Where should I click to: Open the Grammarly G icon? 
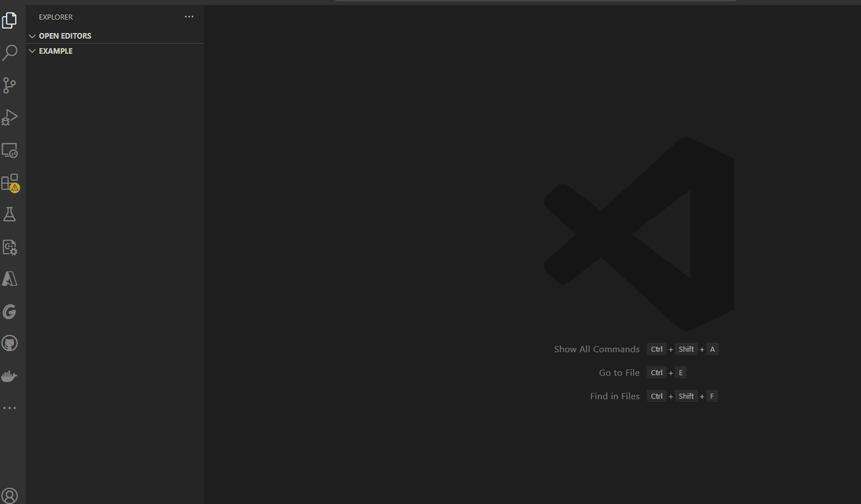(10, 311)
